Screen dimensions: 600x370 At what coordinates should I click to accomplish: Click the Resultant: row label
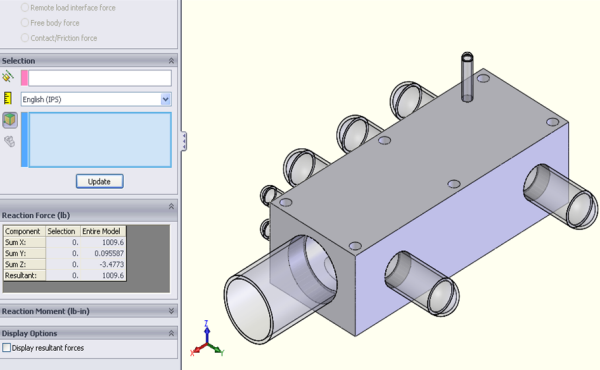pyautogui.click(x=24, y=275)
